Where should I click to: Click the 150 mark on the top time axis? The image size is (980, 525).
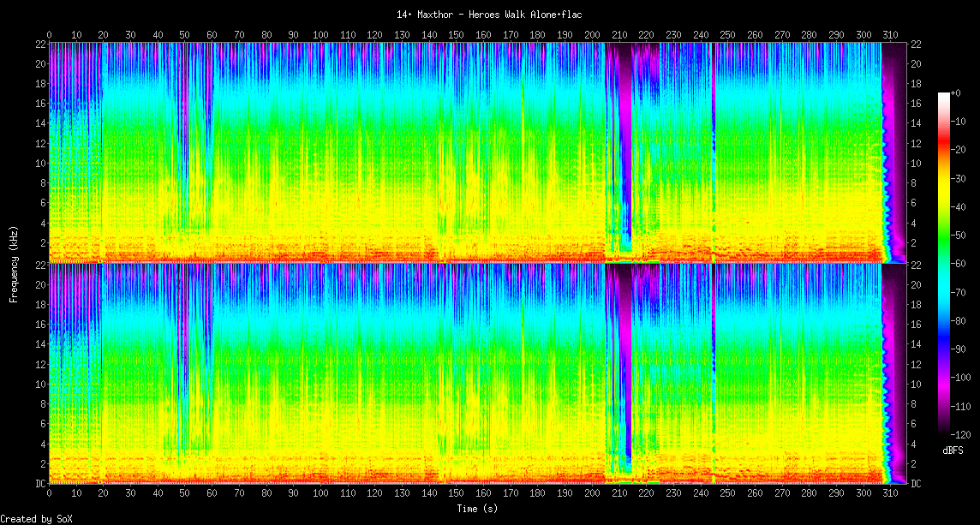coord(457,34)
